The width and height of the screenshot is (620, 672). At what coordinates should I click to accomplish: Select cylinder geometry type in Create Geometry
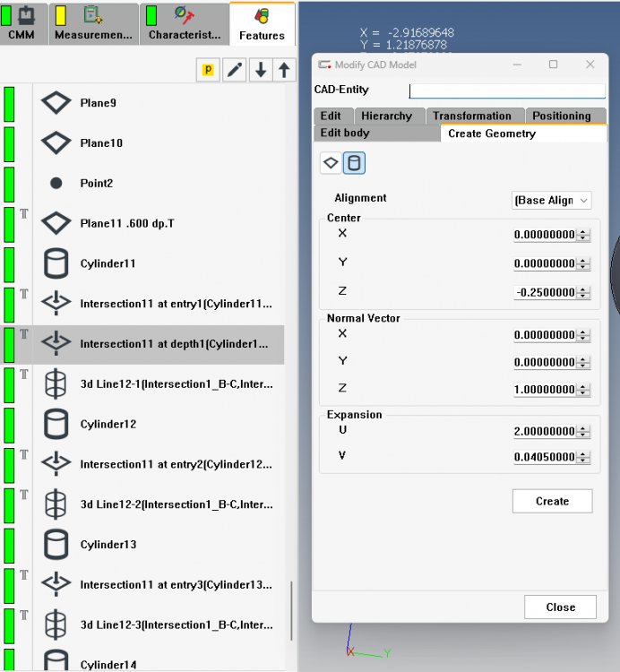coord(354,163)
